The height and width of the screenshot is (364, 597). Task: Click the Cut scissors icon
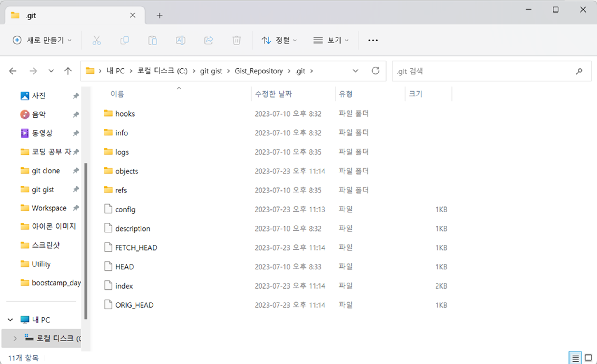coord(96,40)
